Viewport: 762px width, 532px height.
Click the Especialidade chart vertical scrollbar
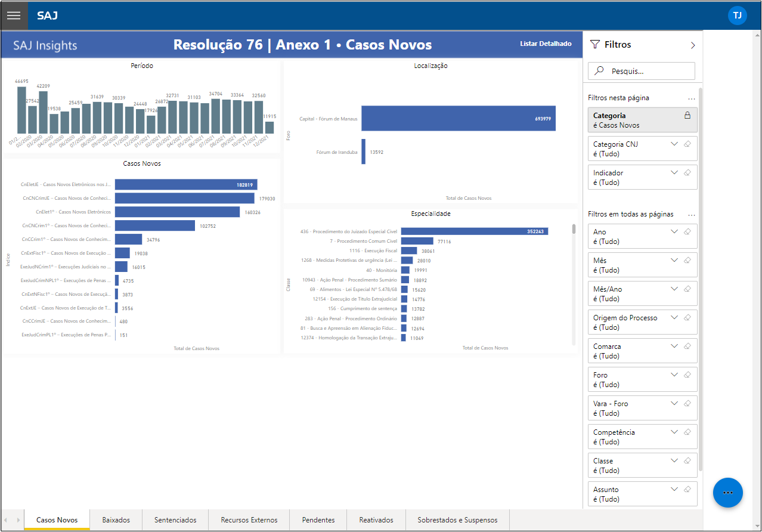click(574, 229)
